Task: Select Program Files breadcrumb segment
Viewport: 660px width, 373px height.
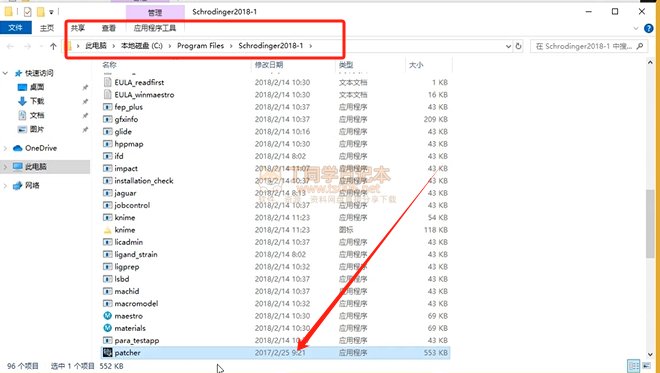Action: [x=200, y=45]
